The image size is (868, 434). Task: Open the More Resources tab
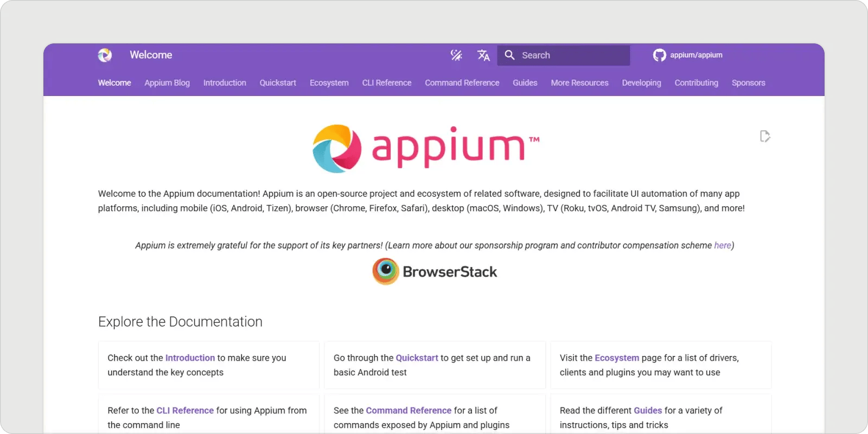pos(579,82)
